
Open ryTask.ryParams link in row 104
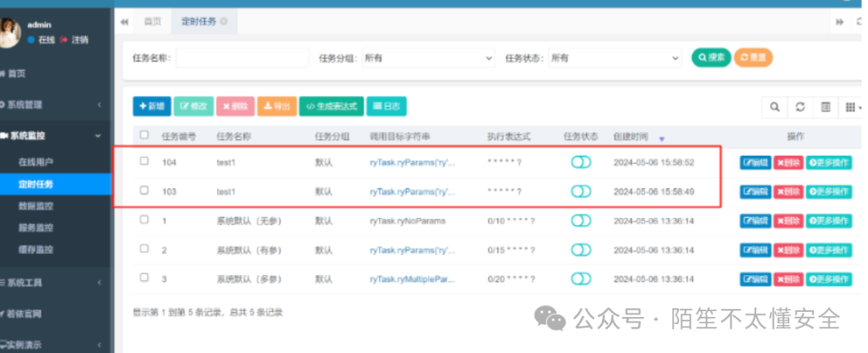[412, 162]
